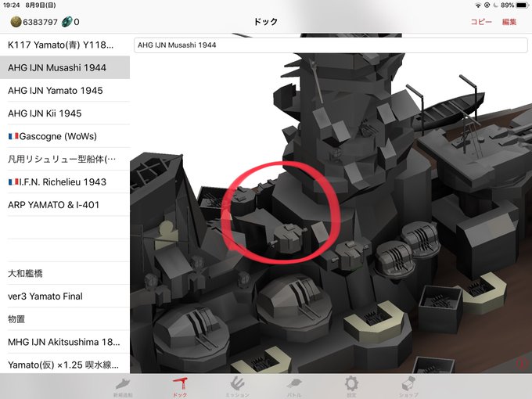Open the settings gear tab

coord(351,386)
